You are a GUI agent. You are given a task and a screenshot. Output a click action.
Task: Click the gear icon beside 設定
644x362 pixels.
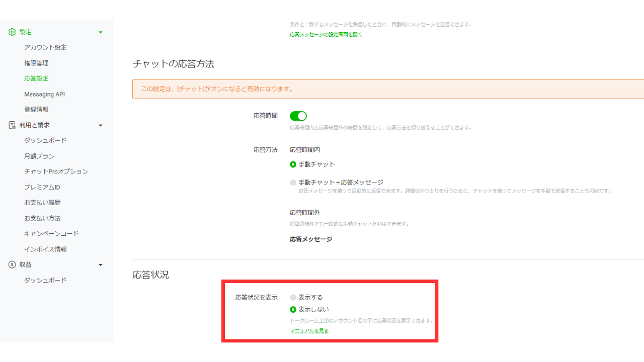(12, 32)
